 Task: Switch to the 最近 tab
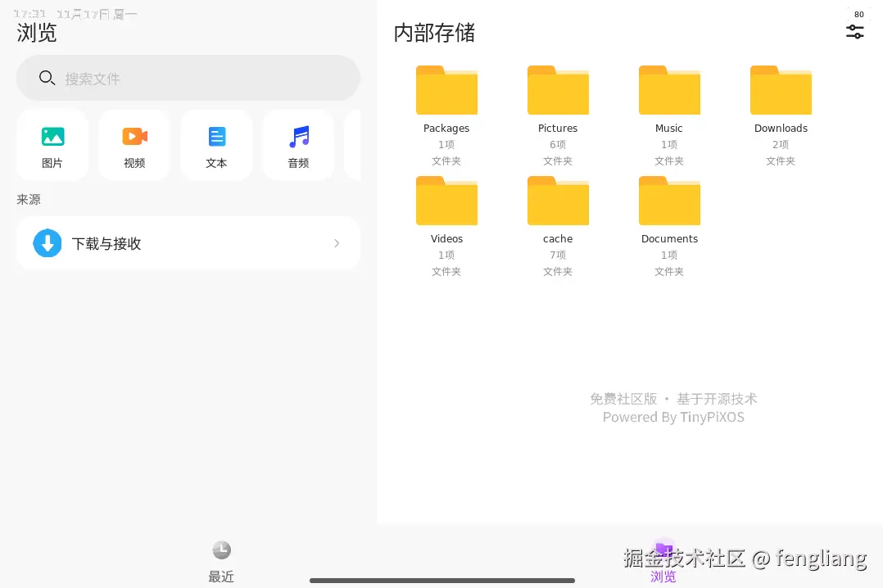[221, 560]
